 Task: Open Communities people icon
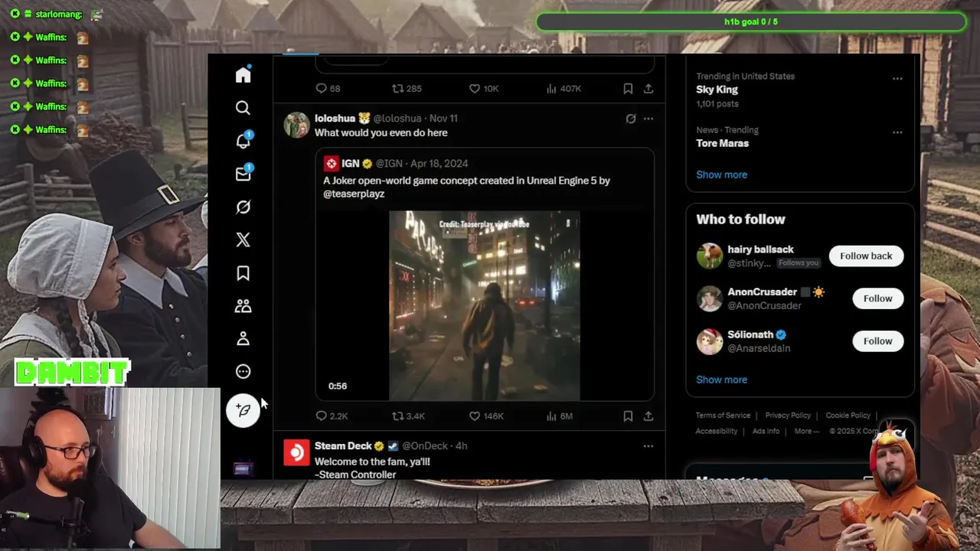[243, 306]
